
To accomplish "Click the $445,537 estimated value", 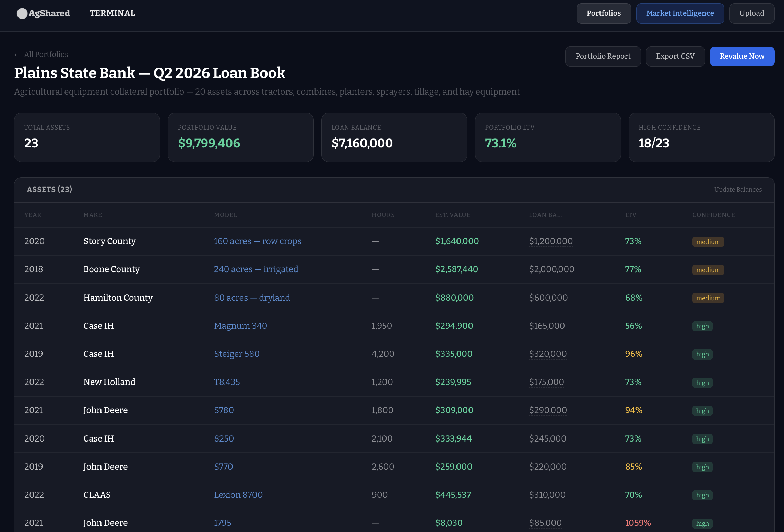I will pos(453,495).
